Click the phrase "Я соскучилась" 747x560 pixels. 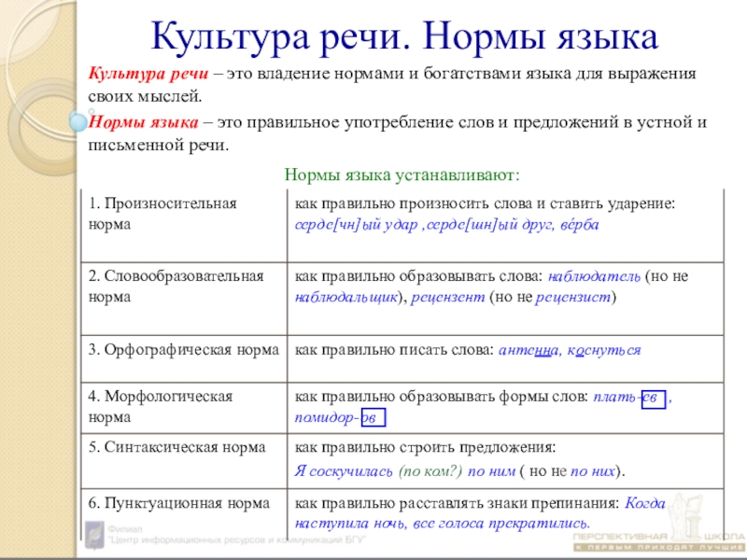click(x=344, y=471)
